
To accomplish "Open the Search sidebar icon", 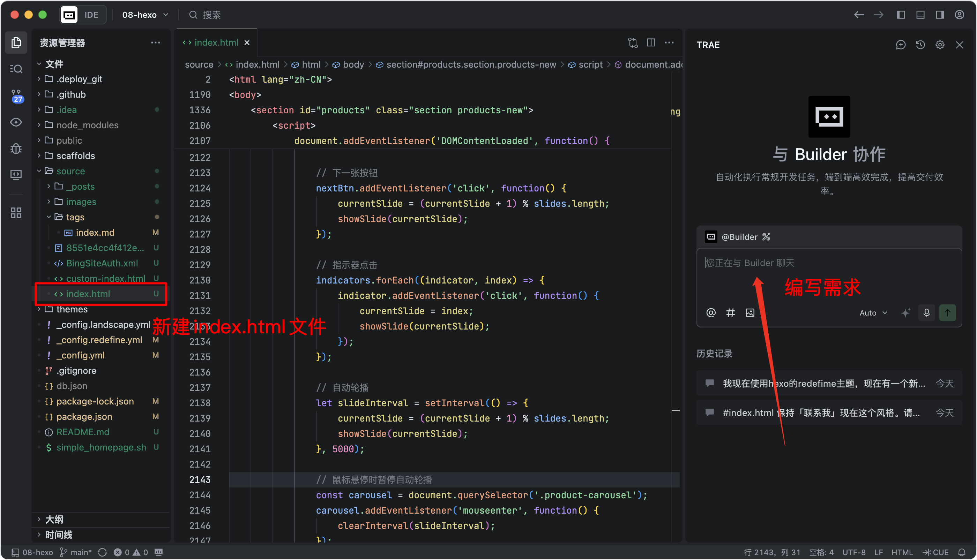I will 16,69.
